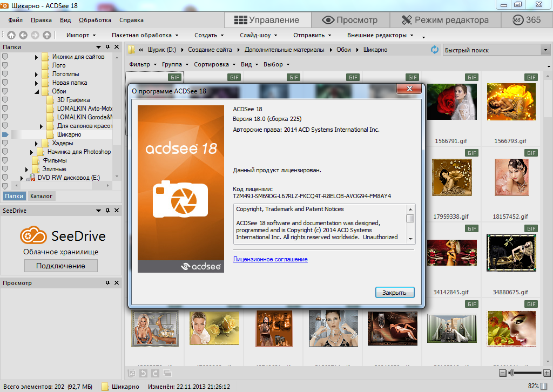Open the Правка menu
553x392 pixels.
[41, 20]
